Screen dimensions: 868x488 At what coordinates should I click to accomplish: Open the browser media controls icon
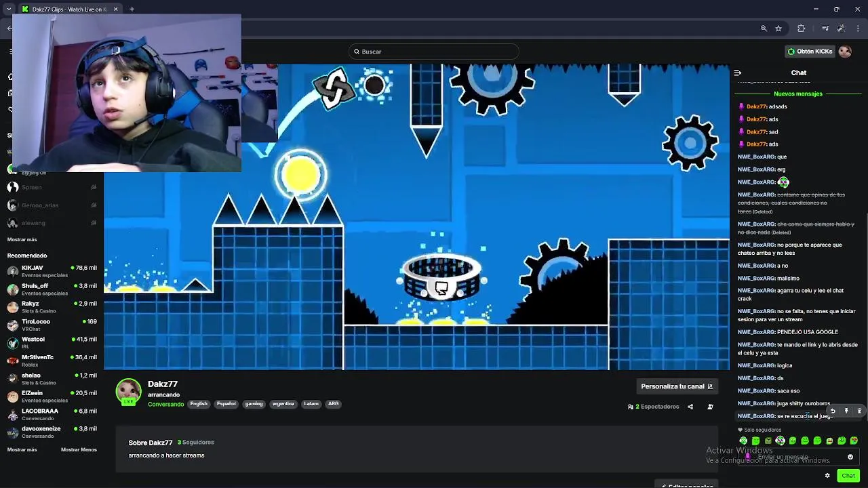pyautogui.click(x=825, y=28)
